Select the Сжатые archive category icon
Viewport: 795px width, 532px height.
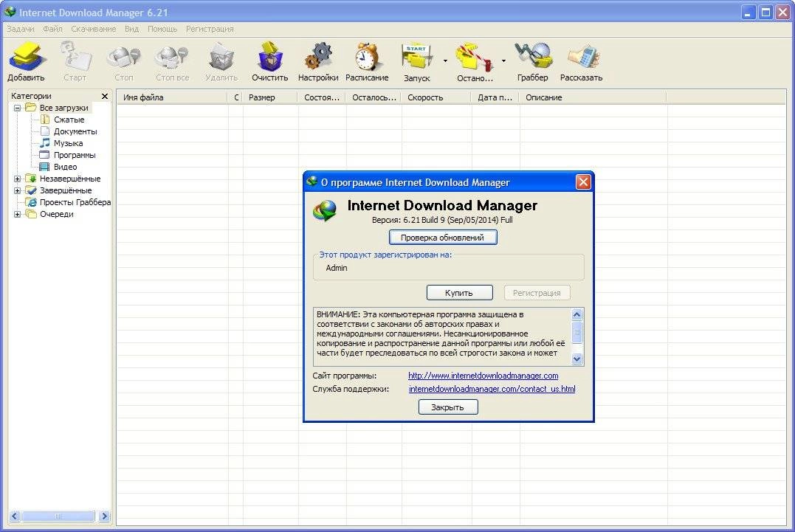pos(45,120)
